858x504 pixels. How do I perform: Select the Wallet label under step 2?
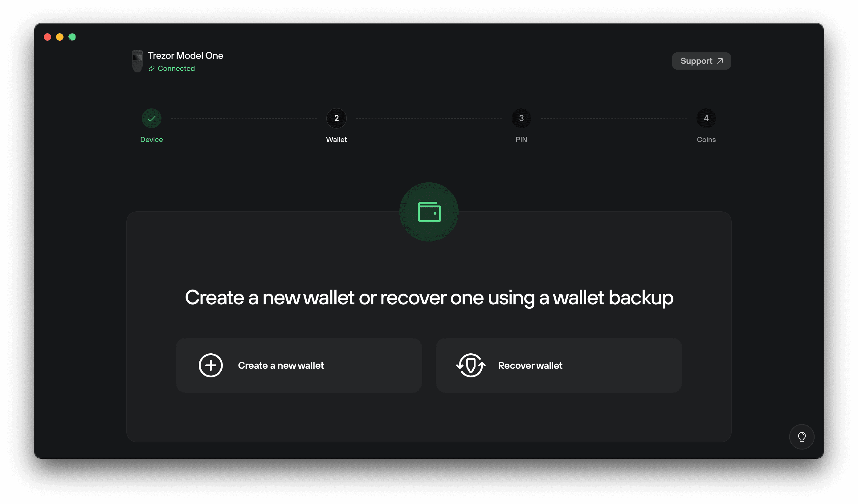click(x=336, y=139)
